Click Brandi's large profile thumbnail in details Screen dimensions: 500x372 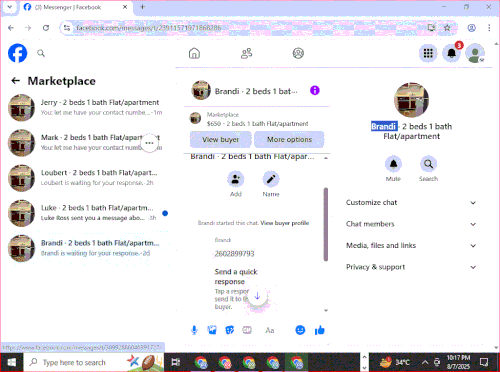click(x=411, y=100)
